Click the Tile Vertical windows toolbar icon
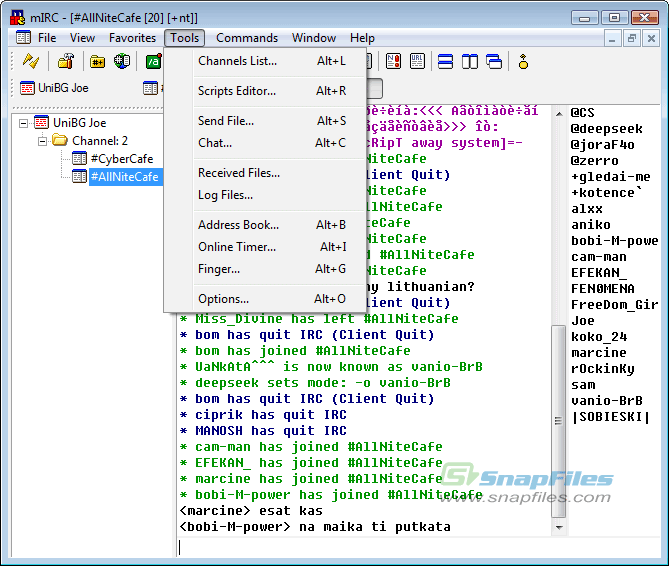This screenshot has height=566, width=669. coord(470,62)
